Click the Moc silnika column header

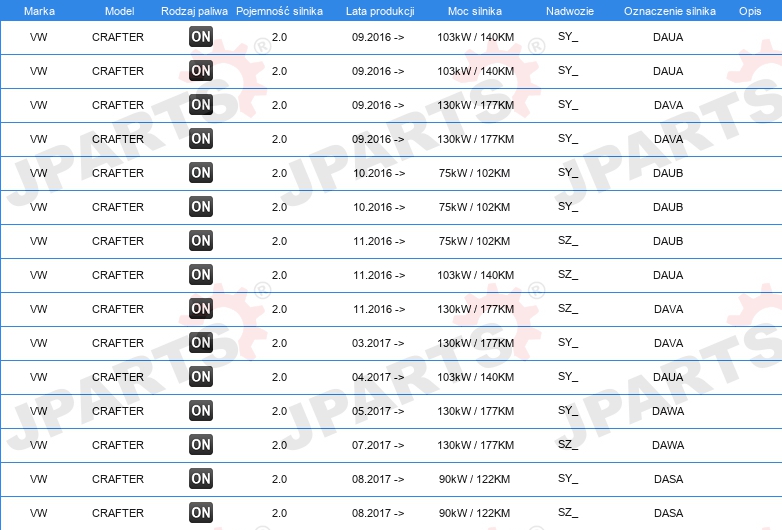475,11
